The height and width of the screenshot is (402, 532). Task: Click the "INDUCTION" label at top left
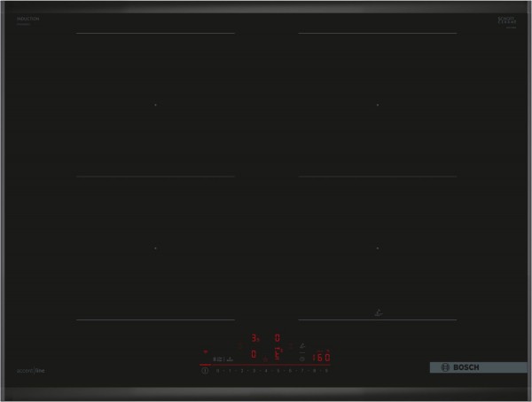click(27, 19)
